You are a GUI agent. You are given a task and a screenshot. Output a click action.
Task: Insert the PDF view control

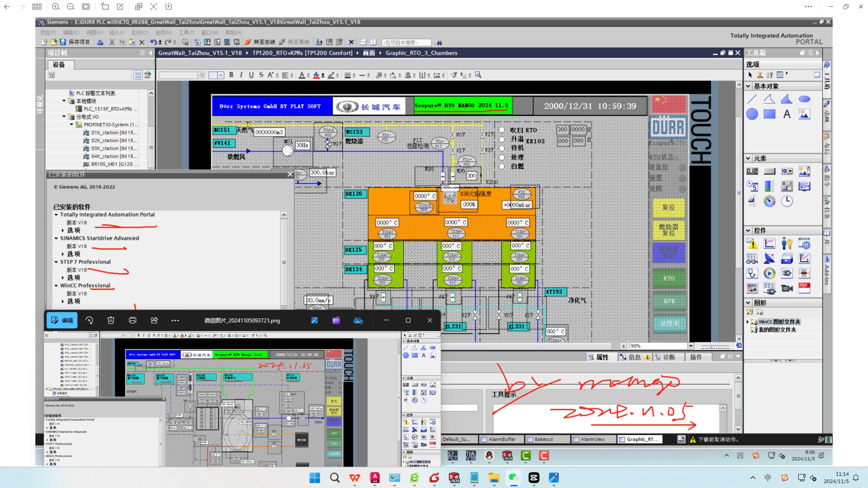click(x=804, y=288)
